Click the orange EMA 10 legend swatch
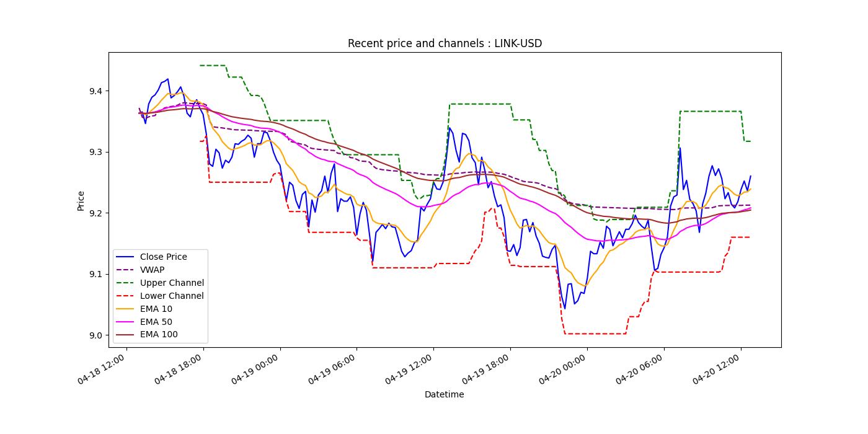Screen dimensions: 868x434 coord(126,309)
